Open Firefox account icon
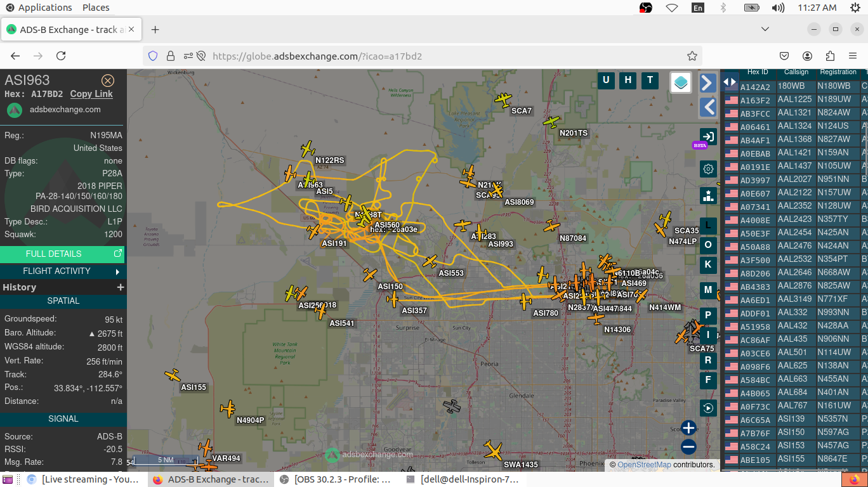868x487 pixels. (x=807, y=56)
